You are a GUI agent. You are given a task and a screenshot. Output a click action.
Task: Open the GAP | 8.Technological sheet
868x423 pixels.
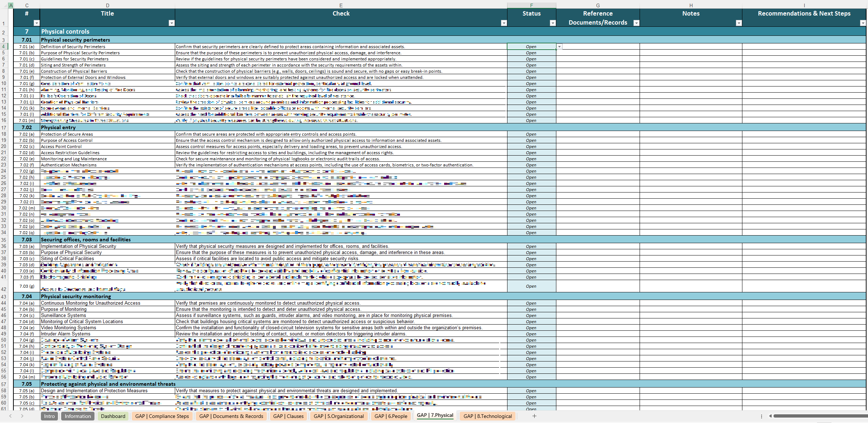coord(487,416)
